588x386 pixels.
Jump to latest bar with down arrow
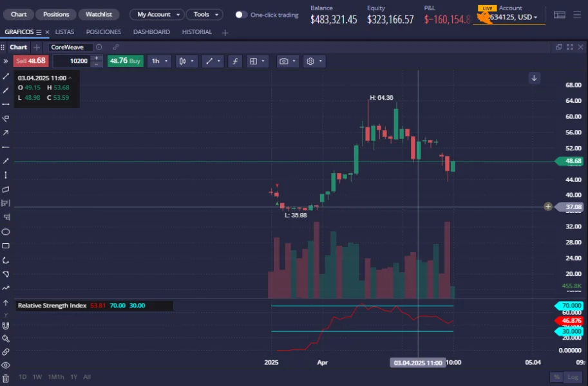point(535,78)
